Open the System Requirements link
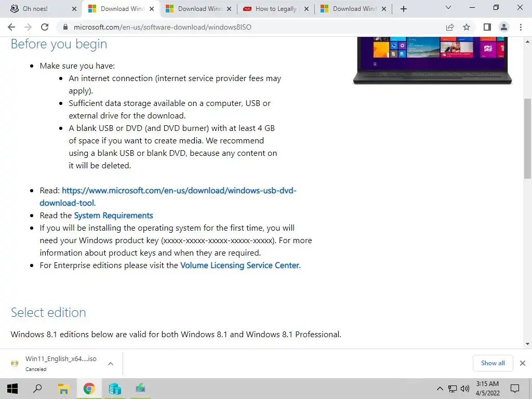This screenshot has height=399, width=532. 113,216
